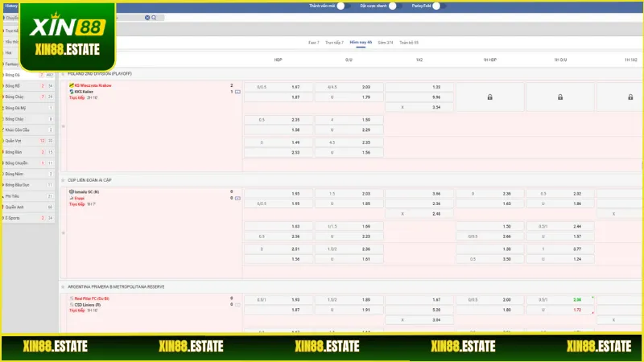Select E-Sports in the sidebar
The image size is (644, 362).
(28, 218)
